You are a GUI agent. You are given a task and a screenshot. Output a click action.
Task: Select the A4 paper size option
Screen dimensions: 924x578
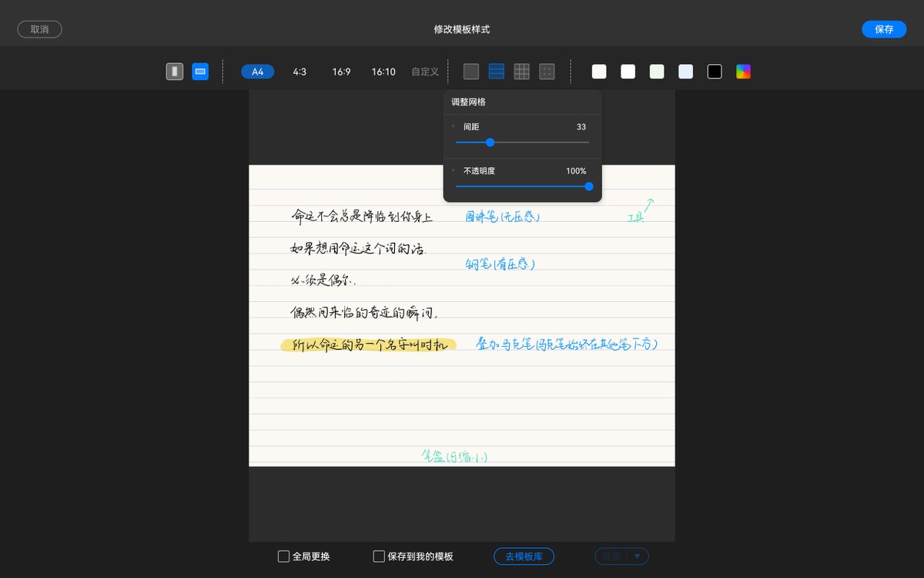point(257,71)
